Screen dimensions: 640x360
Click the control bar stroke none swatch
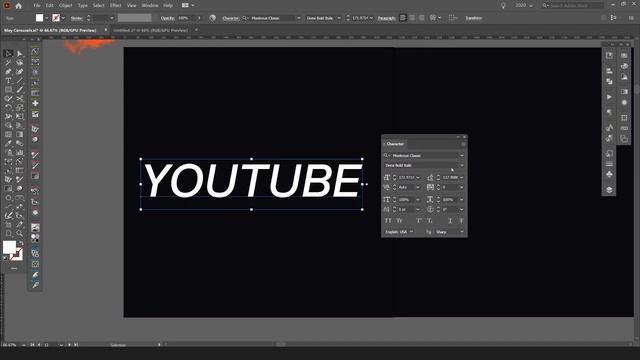tap(56, 18)
